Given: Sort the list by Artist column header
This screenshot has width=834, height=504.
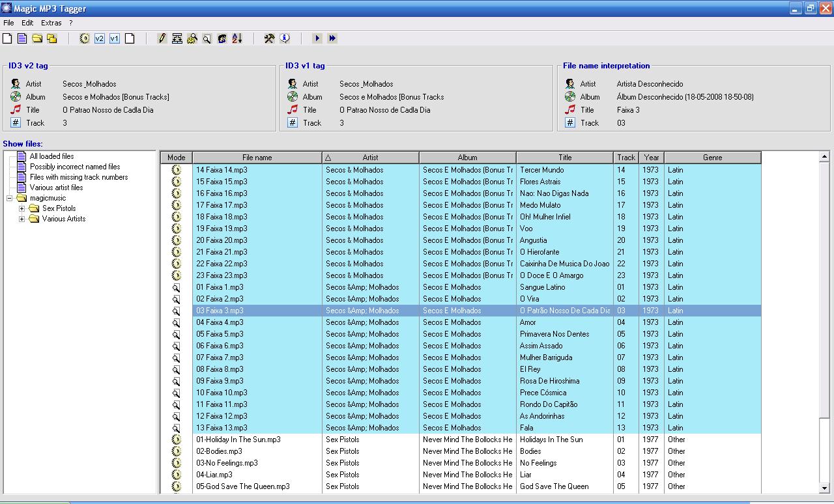Looking at the screenshot, I should point(370,158).
